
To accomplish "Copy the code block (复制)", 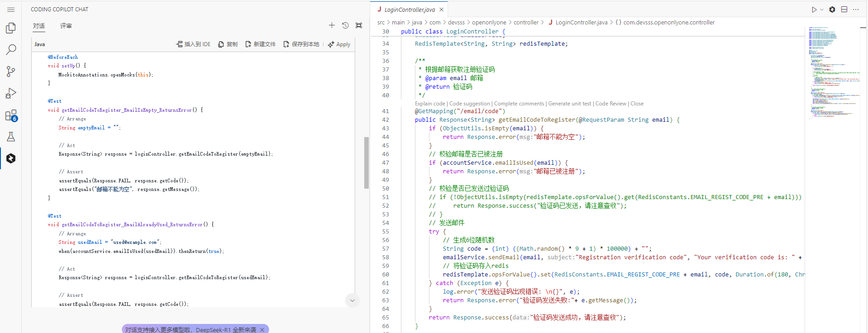I will tap(228, 44).
